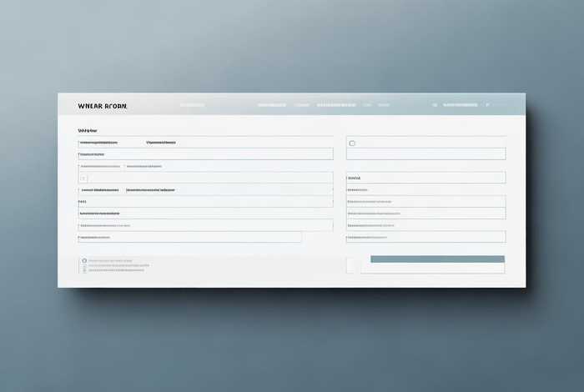The image size is (584, 392).
Task: Click the outlined field below the submit button
Action: click(x=432, y=269)
